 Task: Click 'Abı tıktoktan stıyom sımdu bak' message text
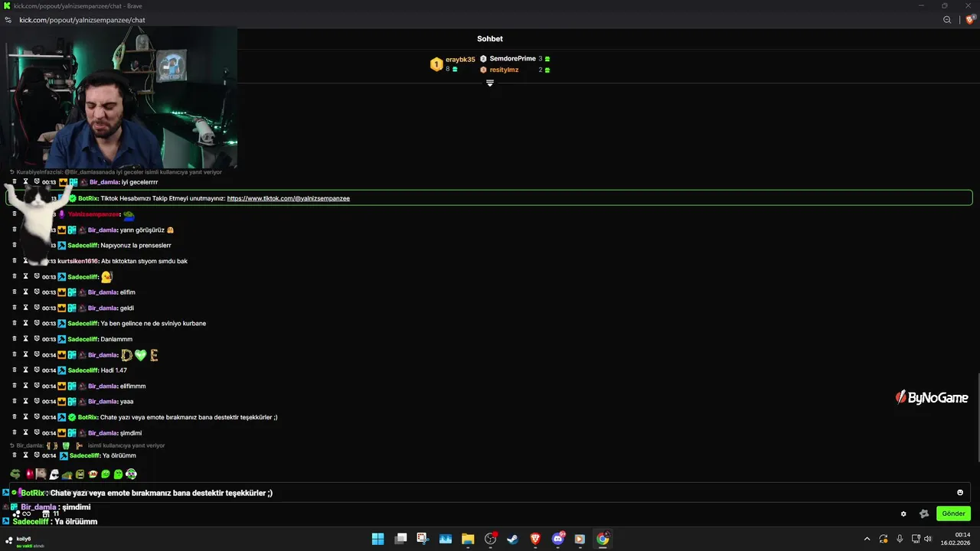pyautogui.click(x=144, y=261)
